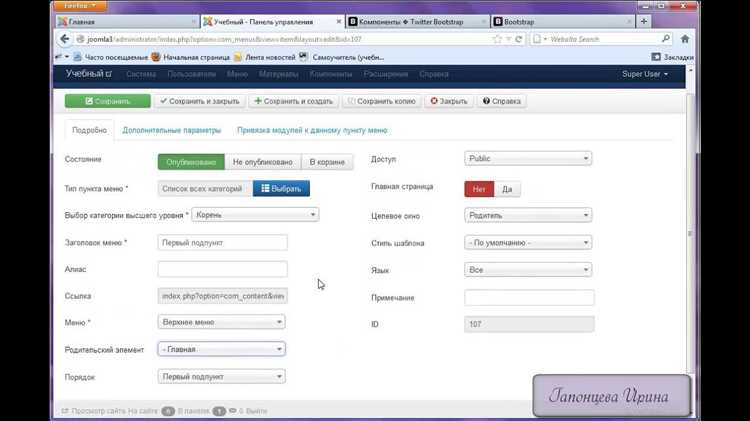The height and width of the screenshot is (421, 750).
Task: Click the ID field showing 107
Action: (x=529, y=324)
